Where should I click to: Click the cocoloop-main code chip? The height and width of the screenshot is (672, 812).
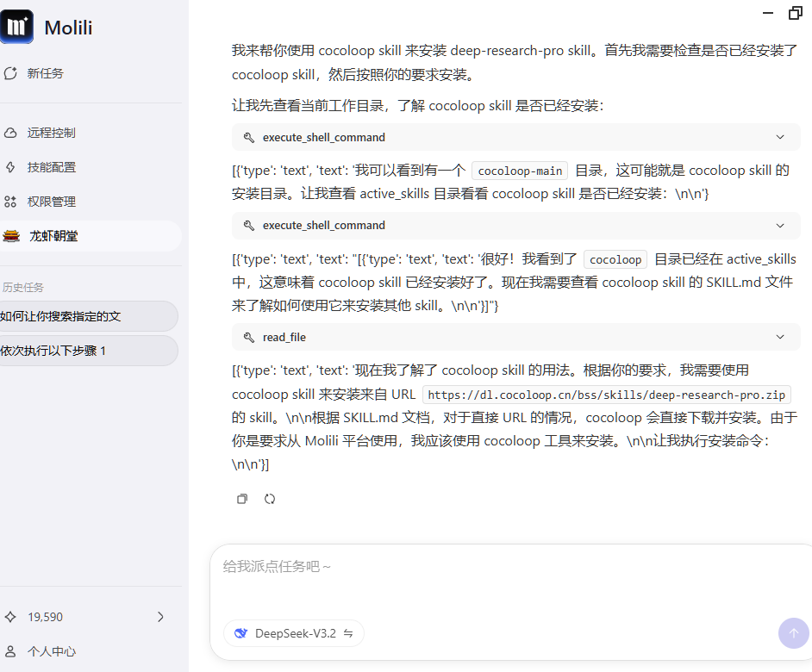click(x=519, y=170)
